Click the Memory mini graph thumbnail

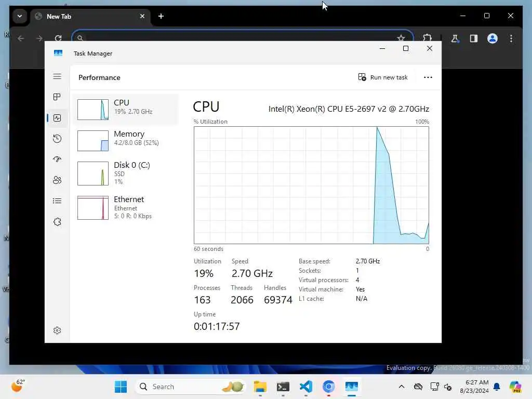(93, 140)
